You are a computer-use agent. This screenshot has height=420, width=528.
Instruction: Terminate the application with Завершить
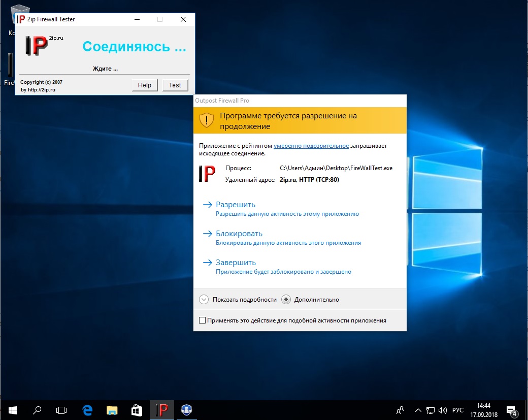coord(236,263)
